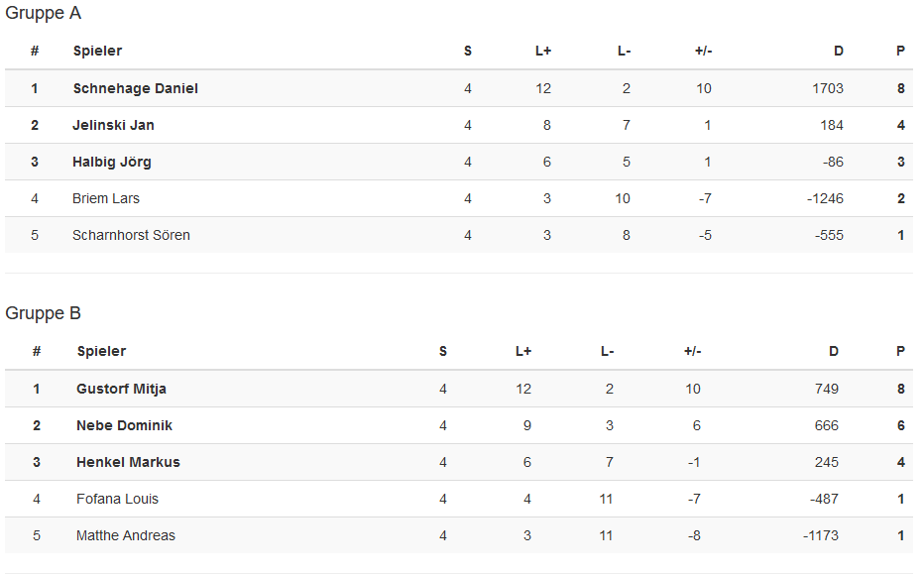Select Jelinski Jan in Gruppe A
The width and height of the screenshot is (924, 574).
(x=113, y=125)
